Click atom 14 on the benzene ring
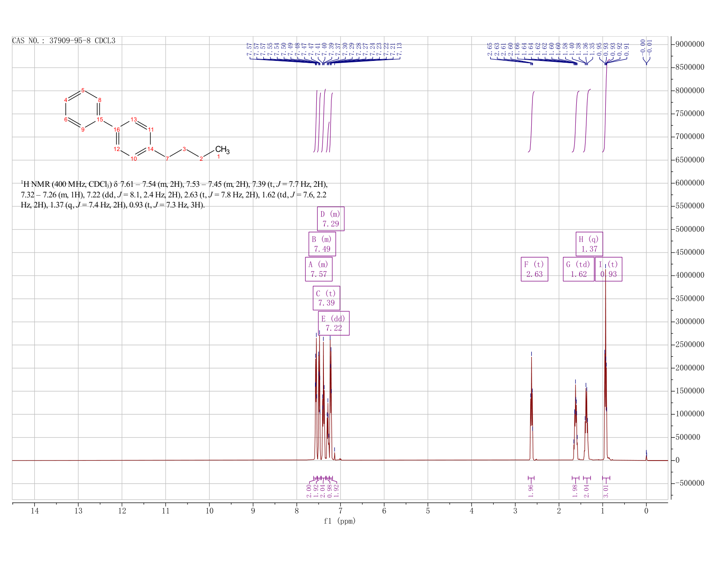The height and width of the screenshot is (563, 728). [x=150, y=149]
